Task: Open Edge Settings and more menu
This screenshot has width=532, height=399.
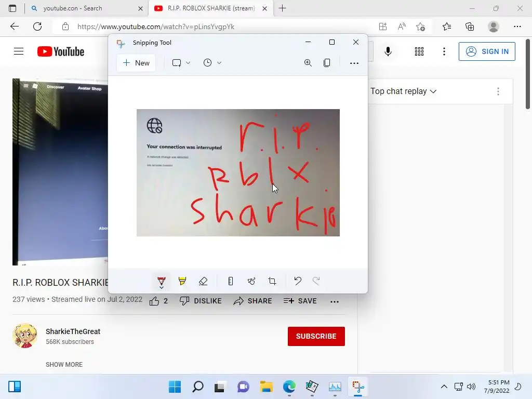Action: (x=517, y=26)
